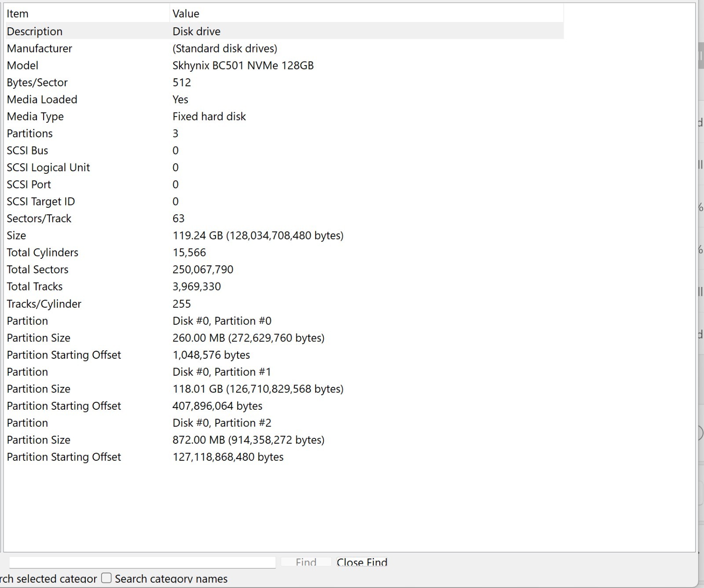Check the Search category names checkbox

[106, 578]
